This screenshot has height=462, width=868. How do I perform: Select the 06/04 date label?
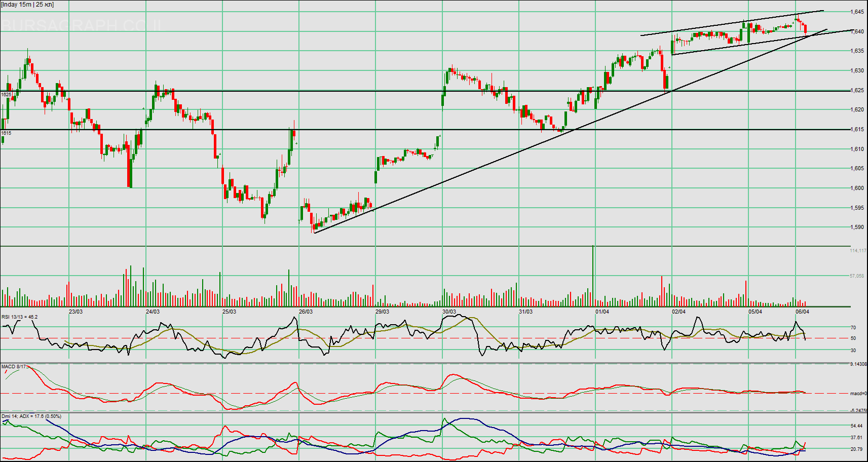click(802, 312)
